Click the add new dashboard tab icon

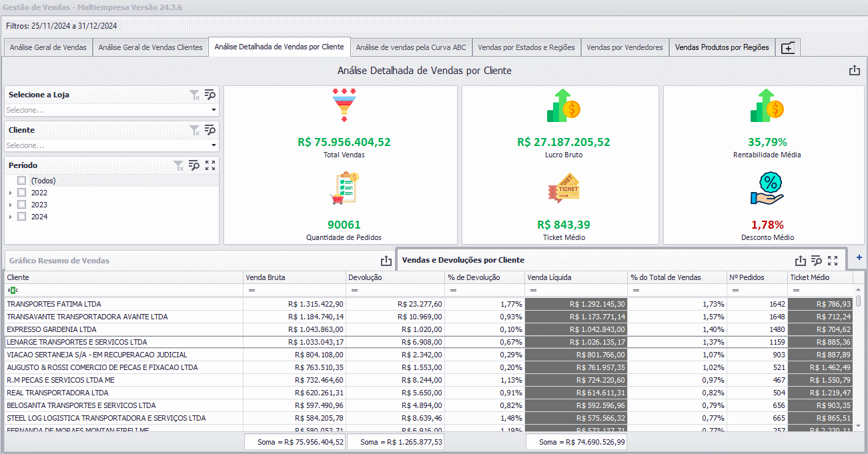click(x=787, y=48)
